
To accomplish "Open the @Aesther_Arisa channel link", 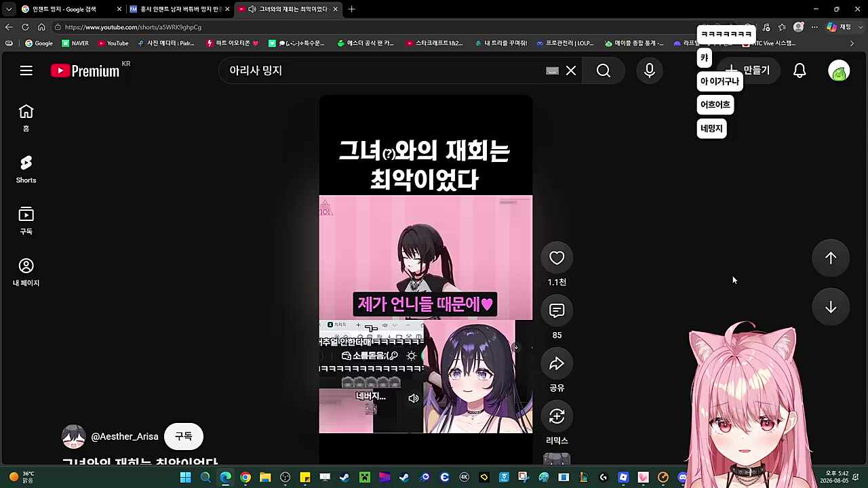I will click(x=125, y=436).
